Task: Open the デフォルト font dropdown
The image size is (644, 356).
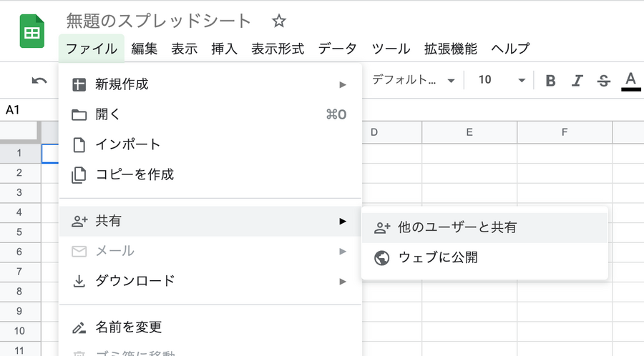Action: [x=413, y=80]
